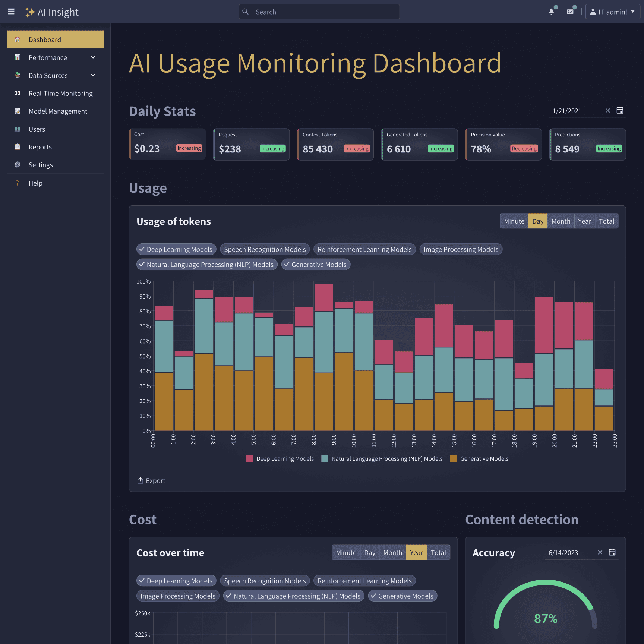Open the Hi admin! account dropdown
The height and width of the screenshot is (644, 644).
(x=612, y=12)
